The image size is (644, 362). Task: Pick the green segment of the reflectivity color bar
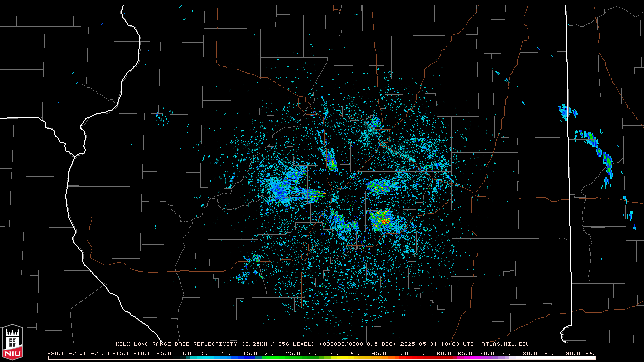pos(289,358)
